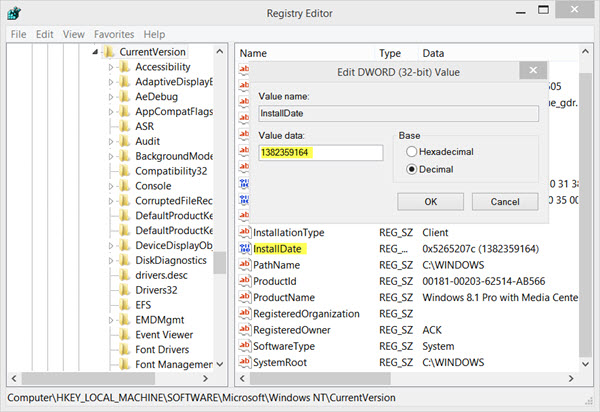Viewport: 600px width, 412px height.
Task: Click the values pane right scroll arrow
Action: [x=571, y=379]
